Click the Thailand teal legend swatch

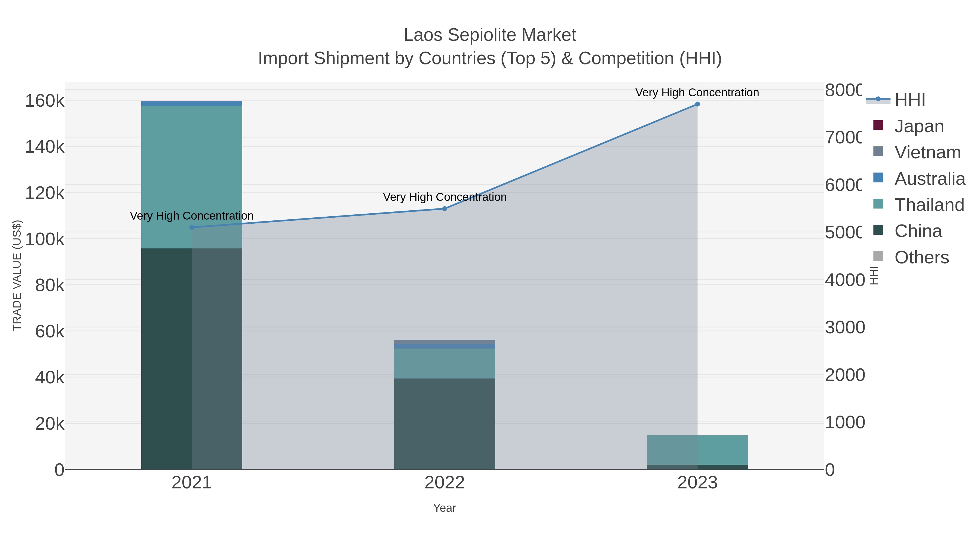coord(878,204)
